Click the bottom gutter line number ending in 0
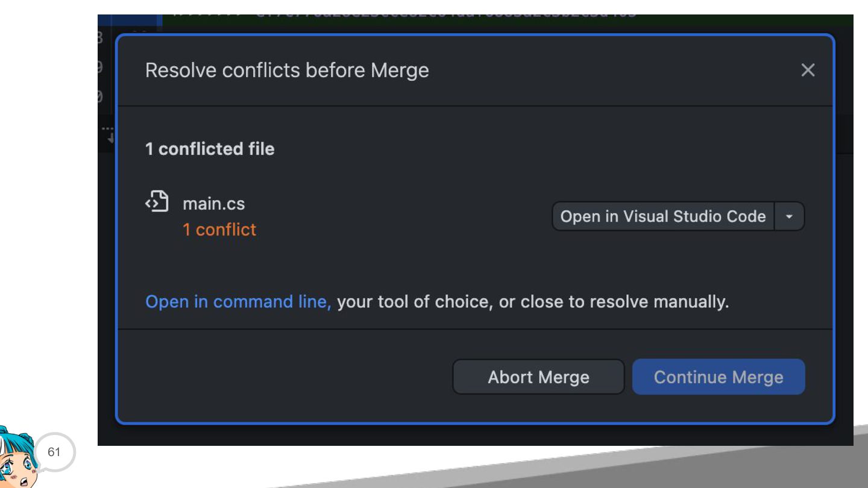This screenshot has width=868, height=488. (99, 96)
